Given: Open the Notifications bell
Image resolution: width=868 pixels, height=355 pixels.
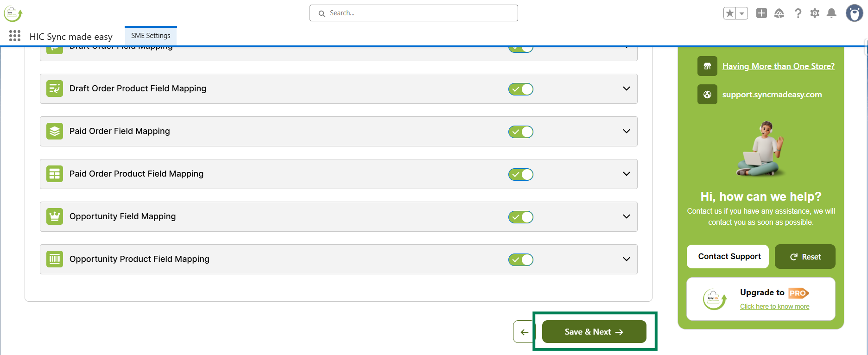Looking at the screenshot, I should tap(832, 13).
